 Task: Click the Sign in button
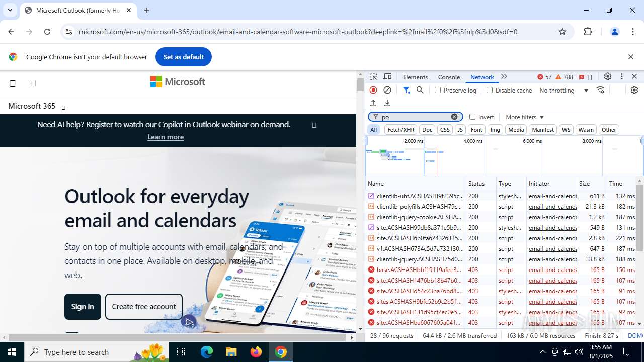pyautogui.click(x=83, y=307)
